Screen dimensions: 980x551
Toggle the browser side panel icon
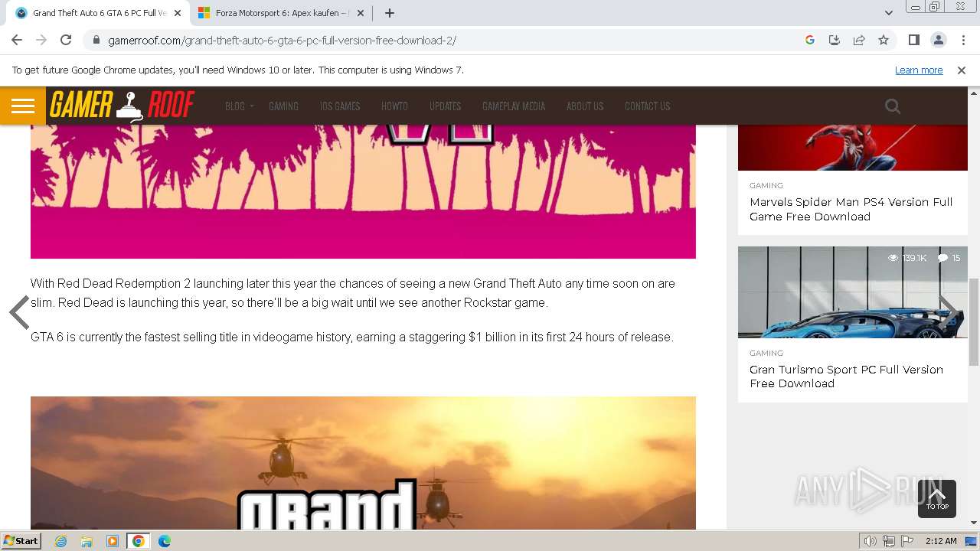pos(913,40)
